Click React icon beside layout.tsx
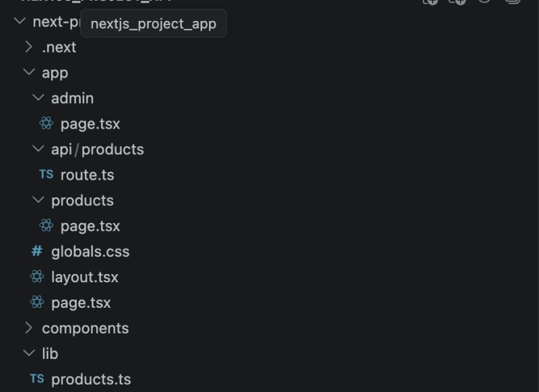The image size is (539, 392). click(37, 277)
